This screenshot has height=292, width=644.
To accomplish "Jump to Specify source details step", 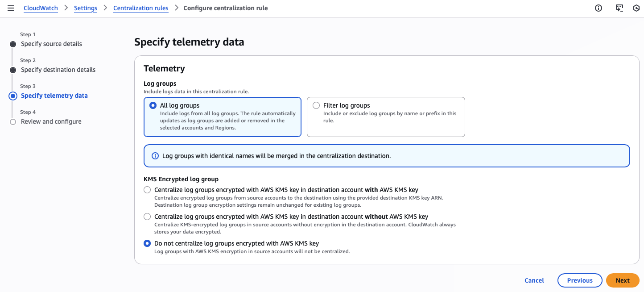I will pyautogui.click(x=51, y=44).
